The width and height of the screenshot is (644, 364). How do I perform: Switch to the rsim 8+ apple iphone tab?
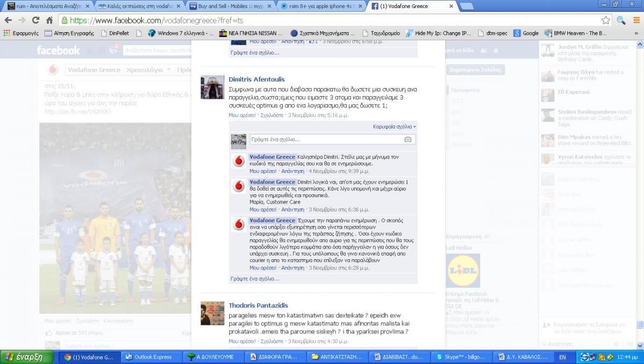[x=321, y=6]
